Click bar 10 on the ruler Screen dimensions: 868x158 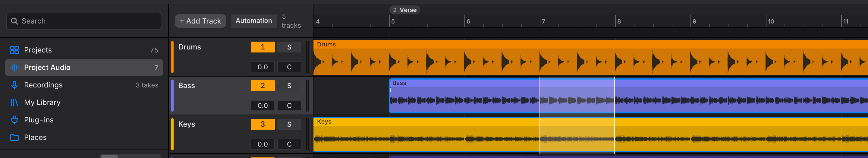click(771, 21)
